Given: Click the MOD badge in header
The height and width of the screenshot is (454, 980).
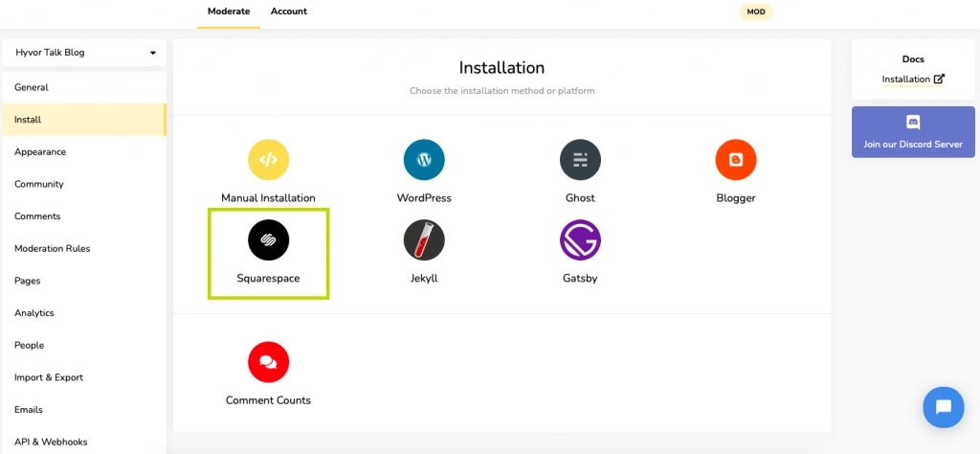Looking at the screenshot, I should [755, 12].
